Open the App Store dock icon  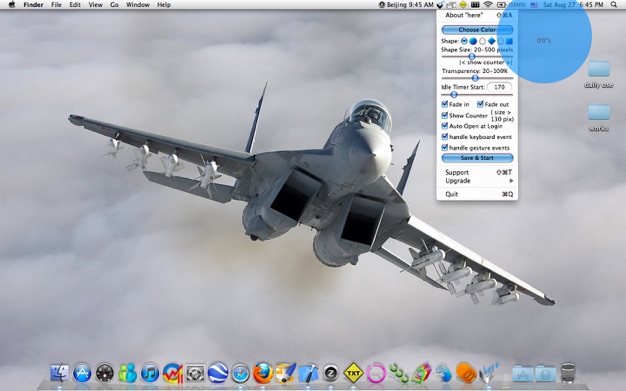pyautogui.click(x=82, y=374)
